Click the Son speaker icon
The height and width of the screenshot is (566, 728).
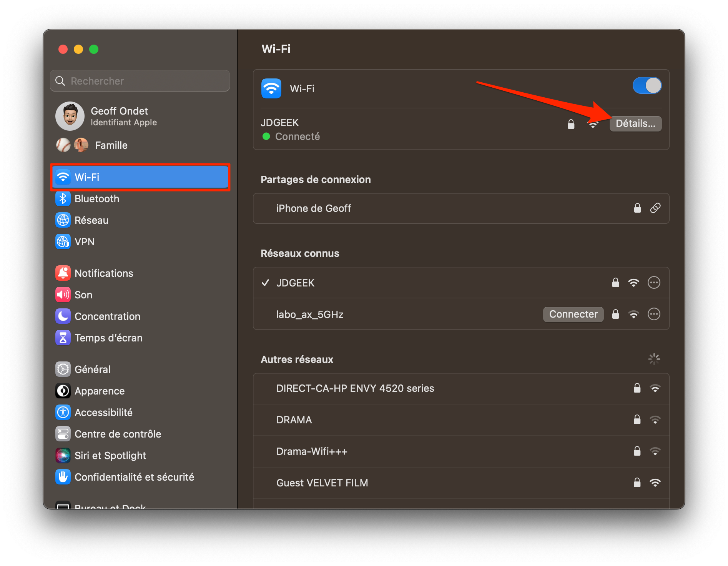[63, 295]
